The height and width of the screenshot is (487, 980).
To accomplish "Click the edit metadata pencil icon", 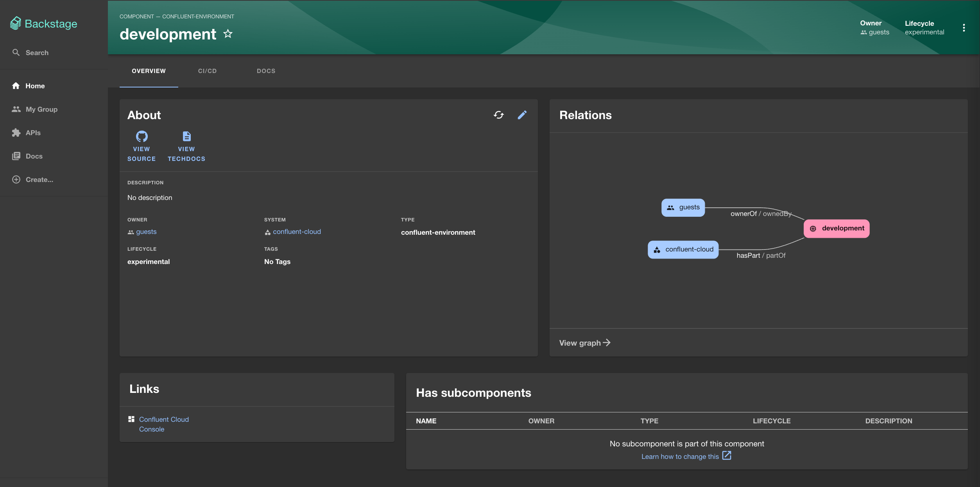I will [x=522, y=115].
